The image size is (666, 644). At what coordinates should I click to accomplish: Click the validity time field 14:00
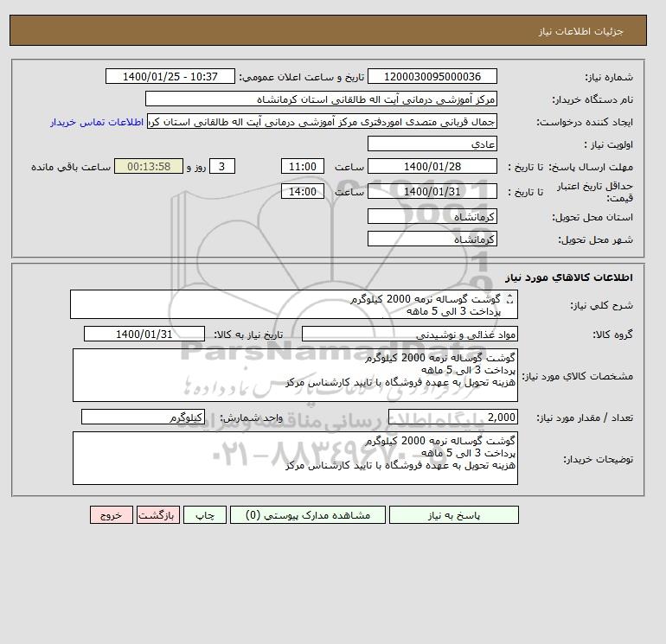pyautogui.click(x=303, y=191)
